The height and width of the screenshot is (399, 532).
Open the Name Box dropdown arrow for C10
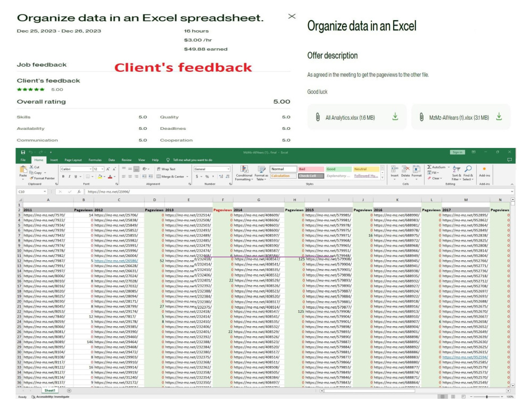pyautogui.click(x=45, y=192)
